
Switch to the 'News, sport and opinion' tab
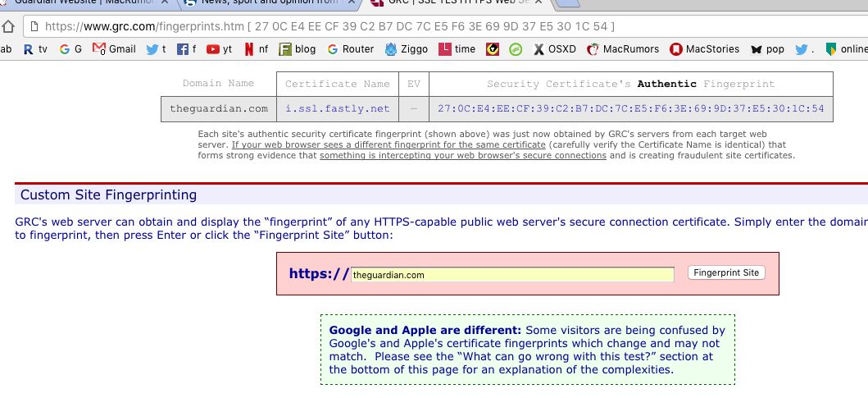coord(271,2)
